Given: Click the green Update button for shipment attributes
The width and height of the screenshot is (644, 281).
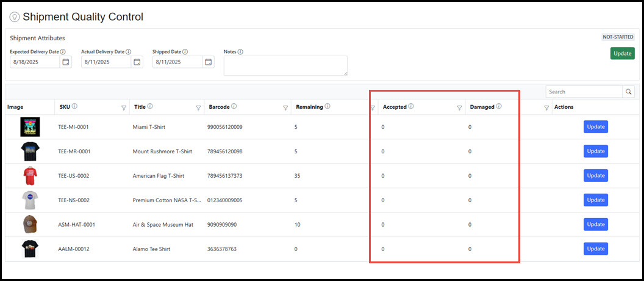Looking at the screenshot, I should (x=622, y=53).
